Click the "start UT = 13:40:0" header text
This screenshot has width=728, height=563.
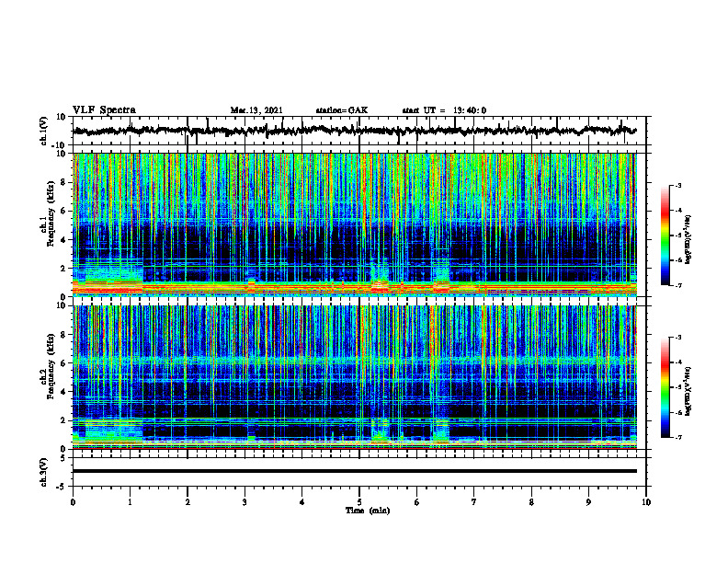(444, 110)
